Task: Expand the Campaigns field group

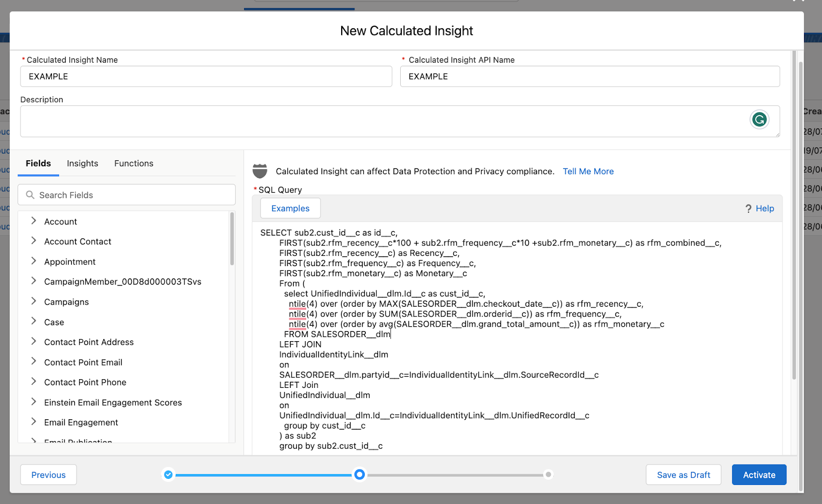Action: 34,301
